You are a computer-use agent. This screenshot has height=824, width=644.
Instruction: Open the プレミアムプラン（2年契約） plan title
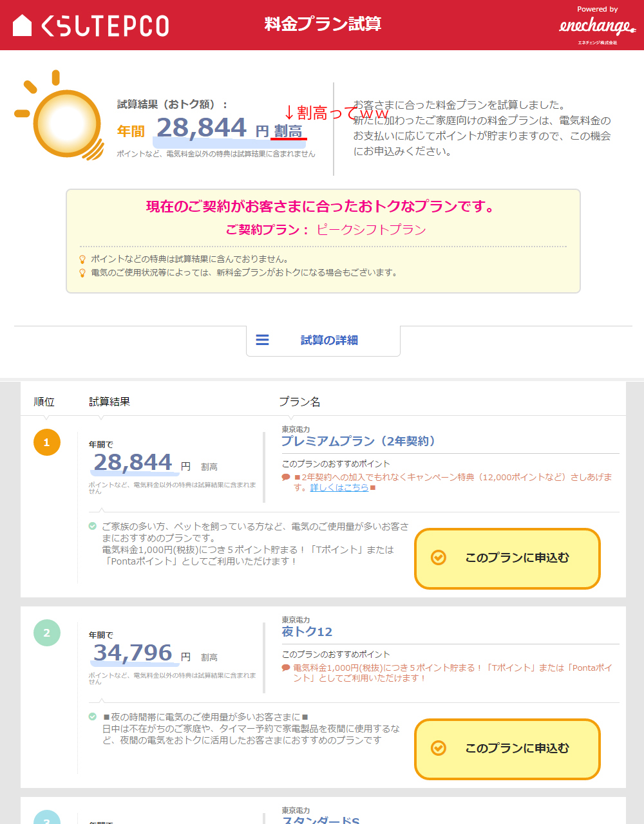pos(359,441)
